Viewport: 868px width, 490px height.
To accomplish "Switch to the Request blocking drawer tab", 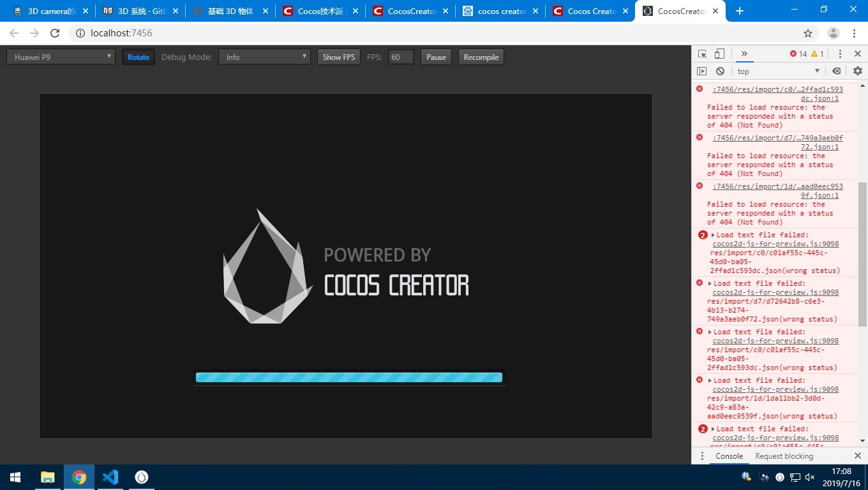I will click(784, 456).
